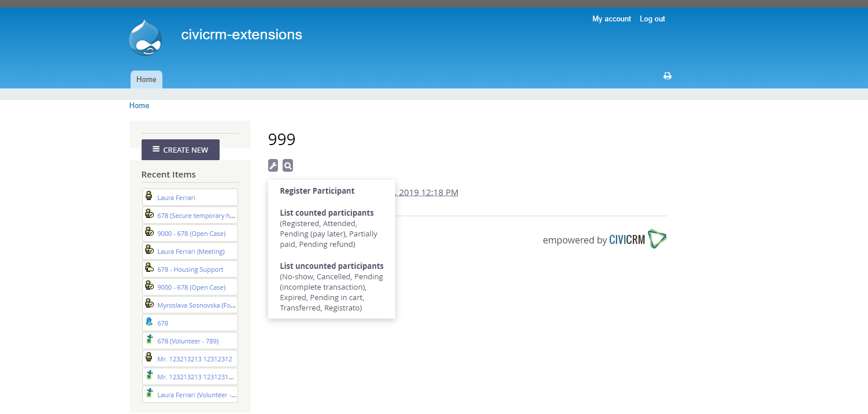The image size is (868, 414).
Task: Click the Drupal drop logo
Action: tap(145, 38)
